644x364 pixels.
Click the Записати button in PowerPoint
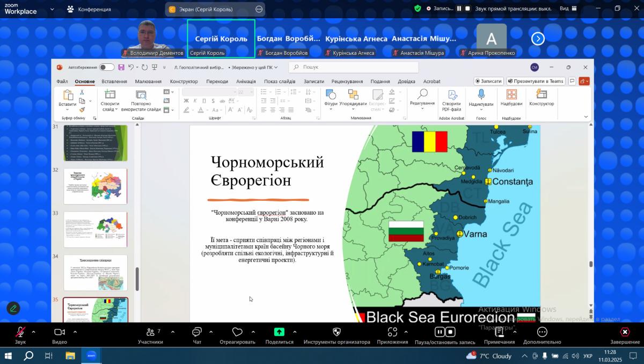coord(488,81)
